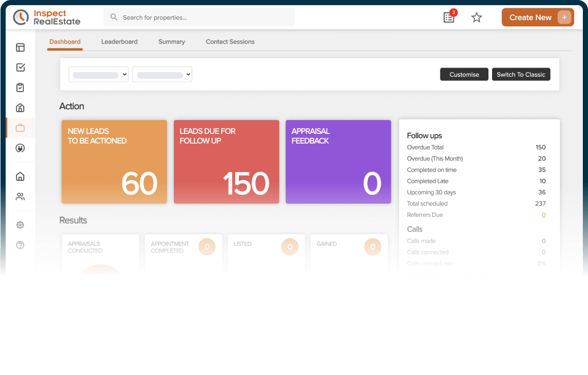Click the Results section heading

click(73, 220)
